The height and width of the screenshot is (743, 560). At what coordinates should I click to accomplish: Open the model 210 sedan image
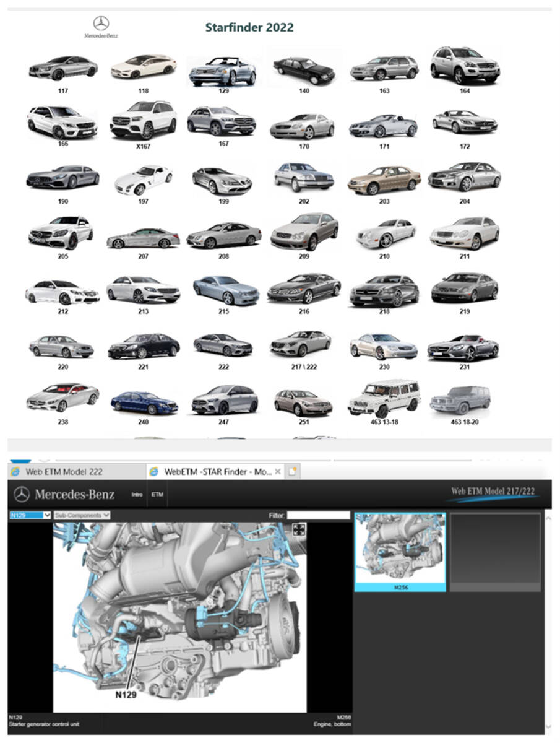[386, 233]
